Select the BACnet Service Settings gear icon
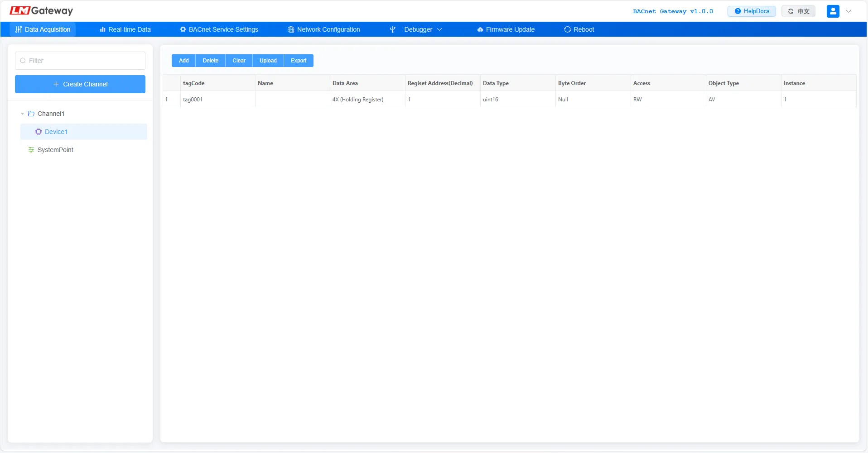Viewport: 868px width, 453px height. click(183, 29)
